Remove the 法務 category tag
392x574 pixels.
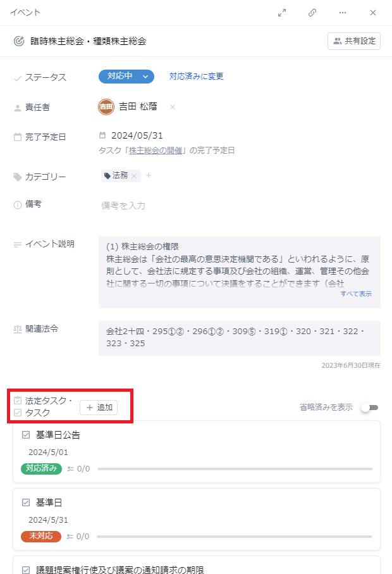[x=134, y=176]
